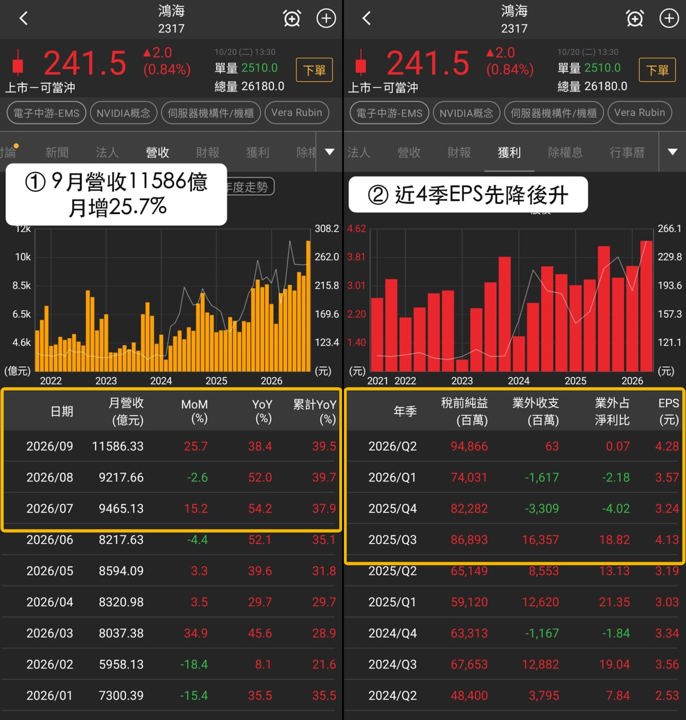Switch to 財報 tab in left panel

point(208,152)
